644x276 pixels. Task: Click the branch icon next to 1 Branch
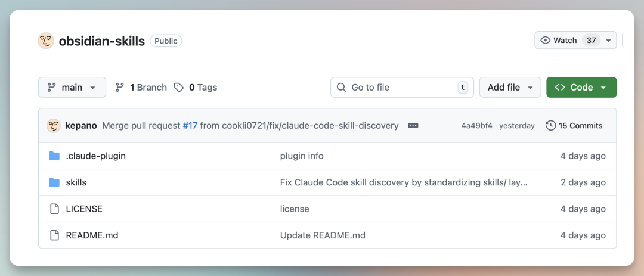tap(120, 88)
